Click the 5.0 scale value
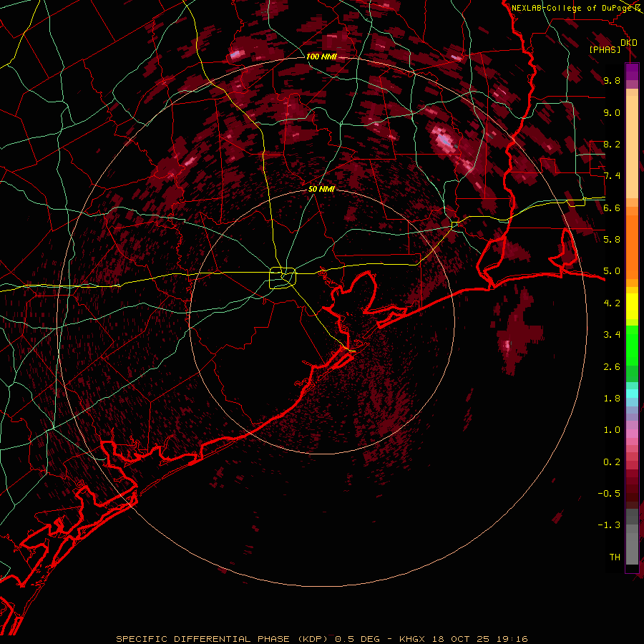This screenshot has width=644, height=644. [612, 271]
